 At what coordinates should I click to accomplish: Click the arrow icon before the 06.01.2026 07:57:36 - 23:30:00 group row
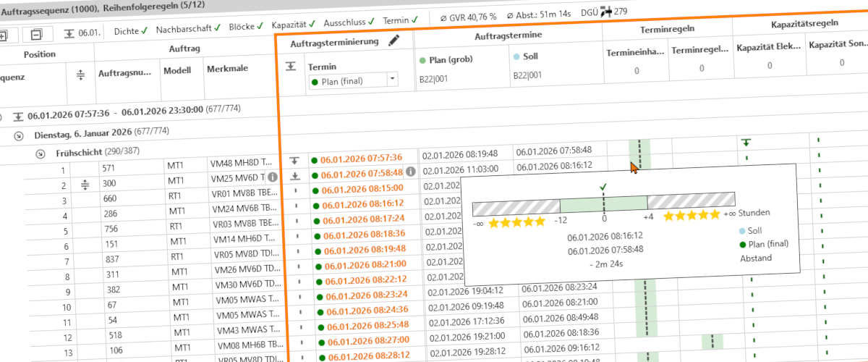pyautogui.click(x=17, y=115)
